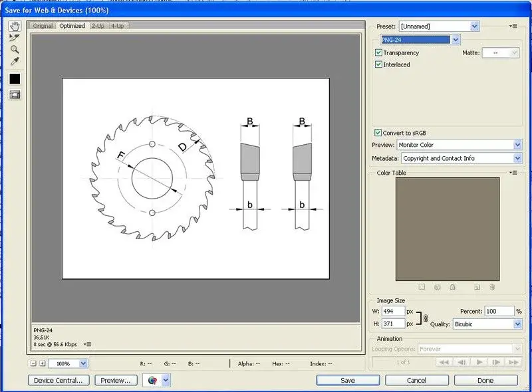
Task: Click the empty Color Table area
Action: (x=448, y=229)
